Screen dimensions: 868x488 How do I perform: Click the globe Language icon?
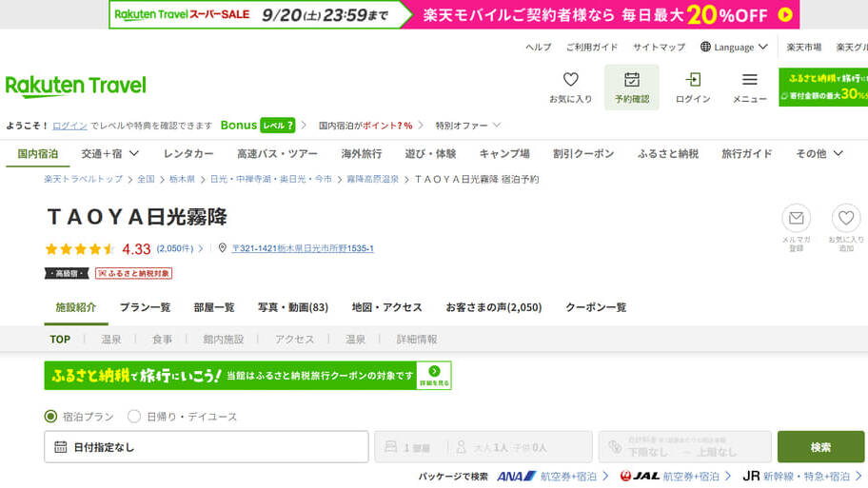click(705, 47)
